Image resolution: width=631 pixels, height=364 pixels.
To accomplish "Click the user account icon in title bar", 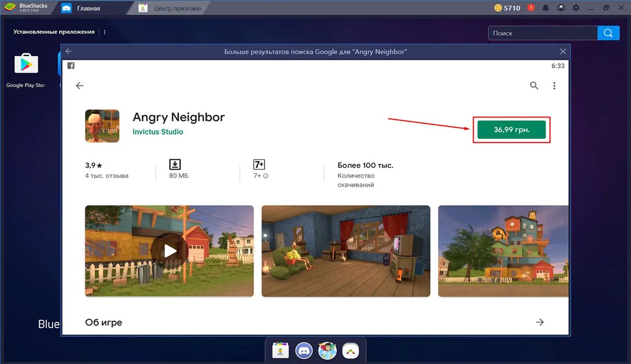I will pos(561,7).
